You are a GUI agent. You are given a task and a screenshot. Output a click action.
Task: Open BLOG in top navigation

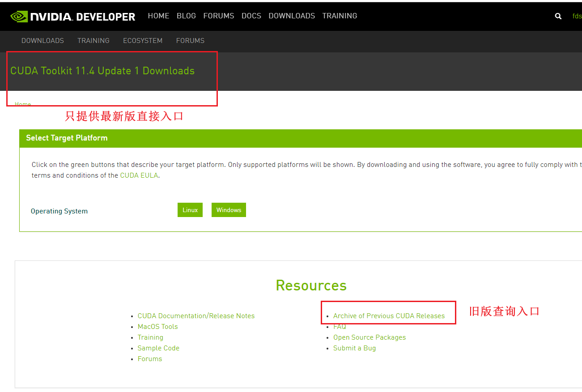[x=186, y=16]
